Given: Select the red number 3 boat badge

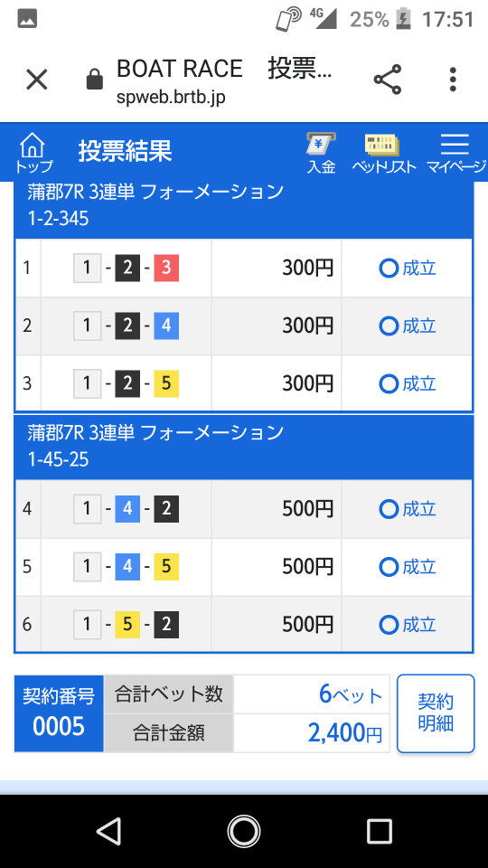Looking at the screenshot, I should tap(166, 269).
